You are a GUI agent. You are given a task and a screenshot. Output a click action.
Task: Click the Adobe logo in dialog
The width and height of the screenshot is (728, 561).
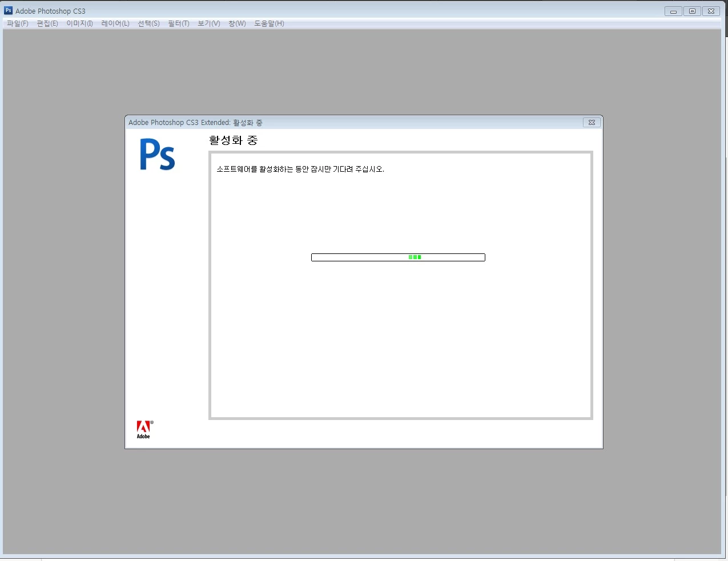144,430
